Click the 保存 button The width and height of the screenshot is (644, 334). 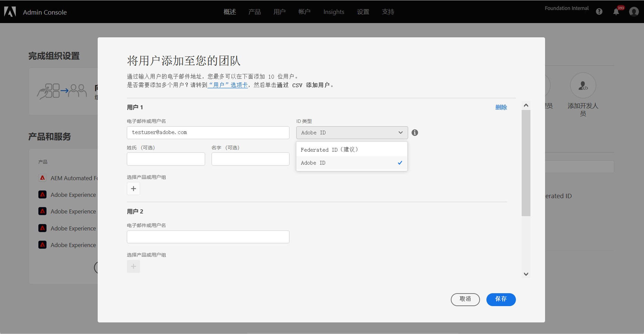501,299
